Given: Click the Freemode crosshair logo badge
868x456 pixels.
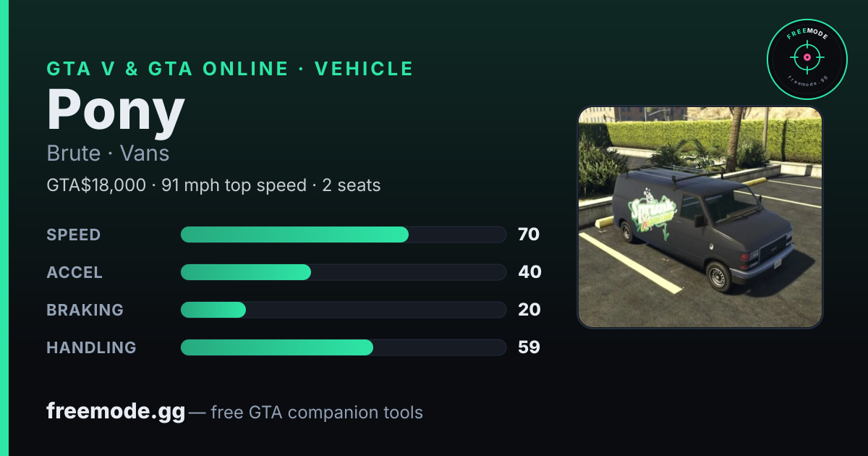Looking at the screenshot, I should (x=807, y=59).
